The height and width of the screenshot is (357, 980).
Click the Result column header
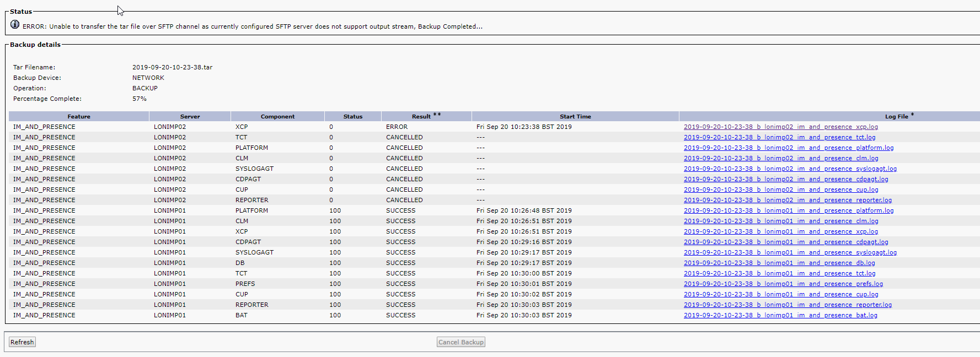click(x=421, y=116)
